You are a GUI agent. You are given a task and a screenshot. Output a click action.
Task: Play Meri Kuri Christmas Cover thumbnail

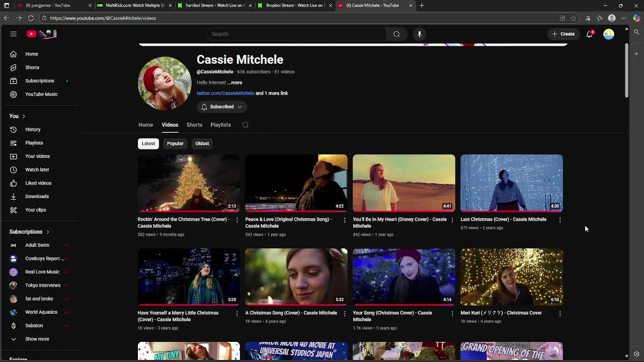point(512,277)
